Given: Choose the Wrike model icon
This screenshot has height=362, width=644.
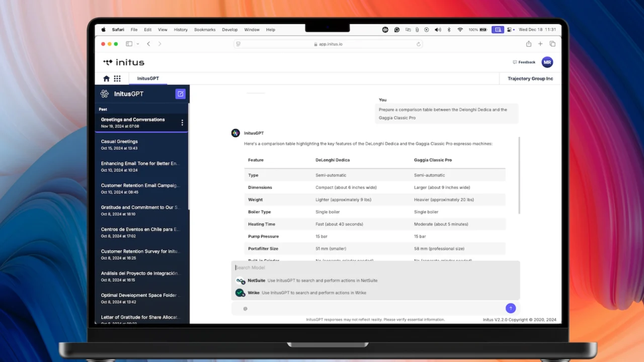Looking at the screenshot, I should pos(240,293).
